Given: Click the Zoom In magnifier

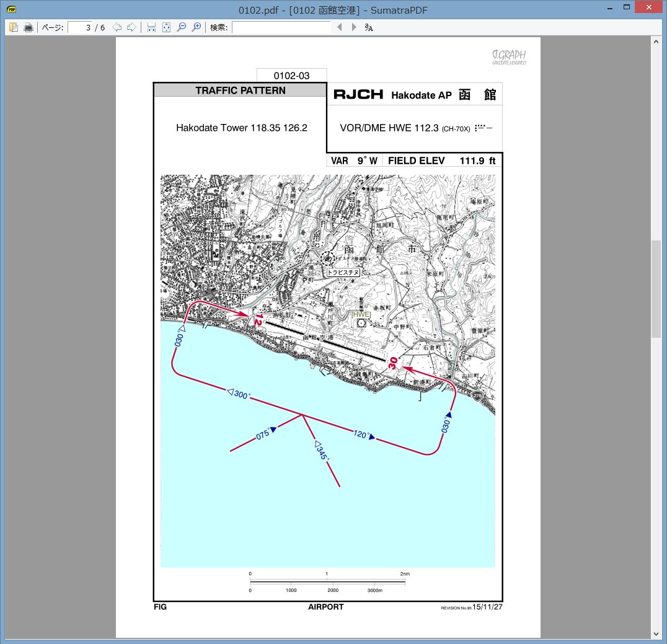Looking at the screenshot, I should 197,27.
